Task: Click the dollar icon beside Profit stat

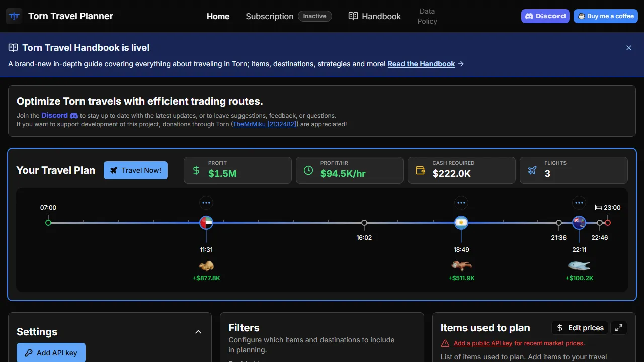Action: coord(196,170)
